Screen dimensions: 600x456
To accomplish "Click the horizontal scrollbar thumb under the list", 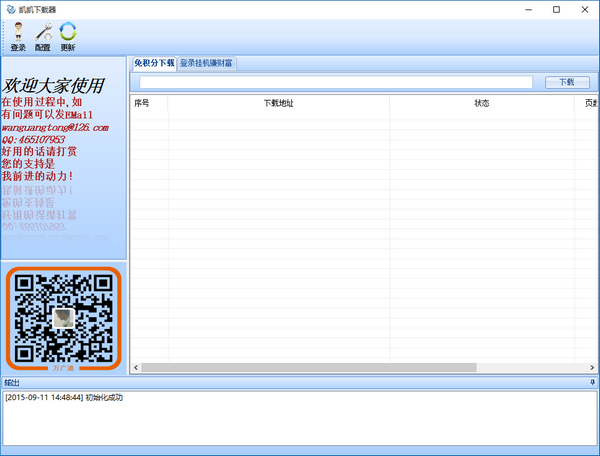I will click(309, 368).
